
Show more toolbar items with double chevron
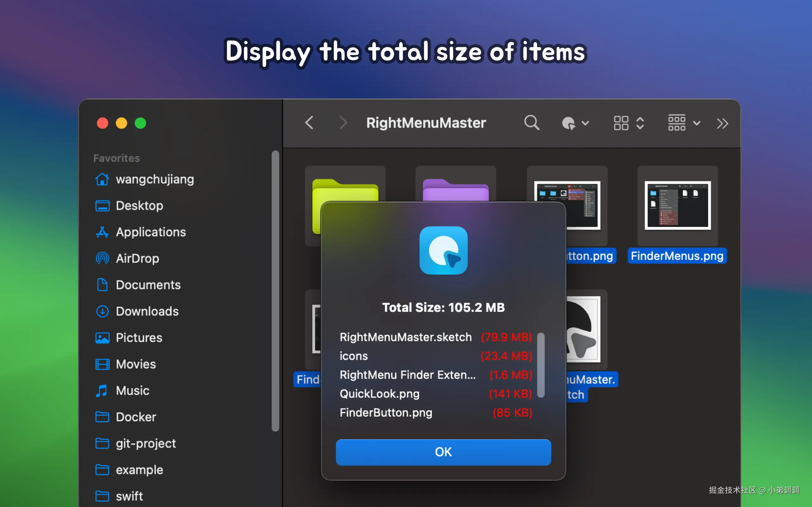point(723,123)
